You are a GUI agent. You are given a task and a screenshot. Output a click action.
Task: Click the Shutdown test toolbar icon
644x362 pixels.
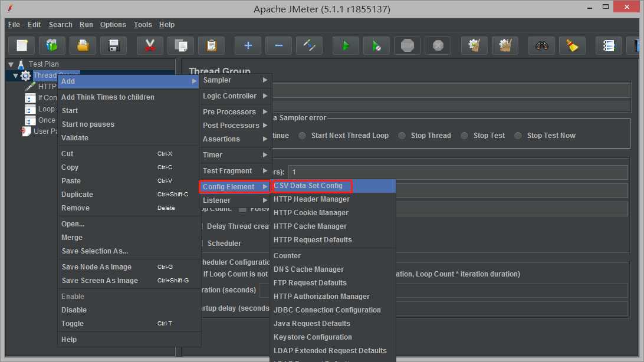click(438, 45)
